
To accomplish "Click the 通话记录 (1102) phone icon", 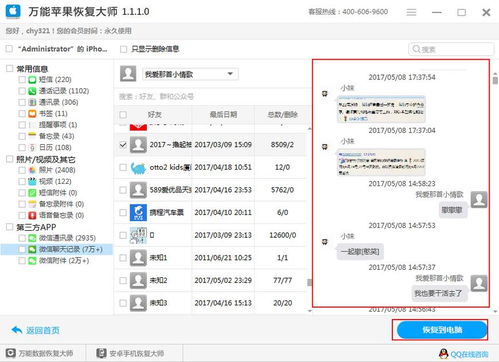I will [x=32, y=91].
